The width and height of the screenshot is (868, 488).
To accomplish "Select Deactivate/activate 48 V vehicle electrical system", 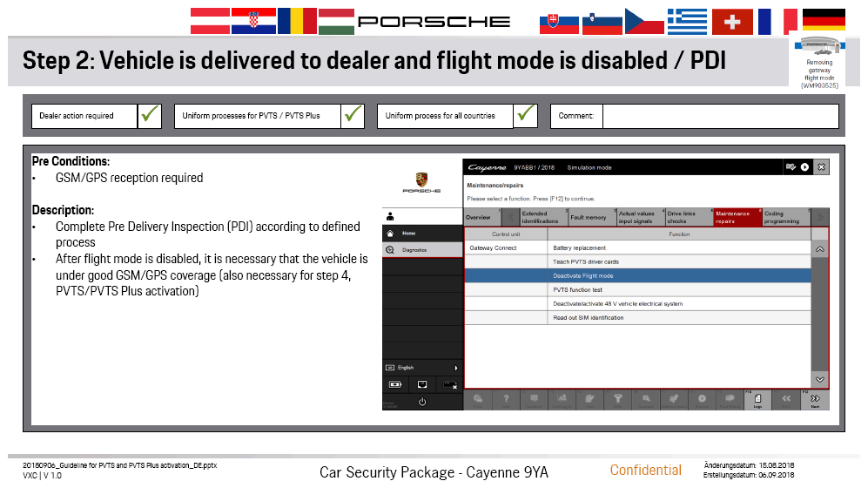I will pos(679,303).
